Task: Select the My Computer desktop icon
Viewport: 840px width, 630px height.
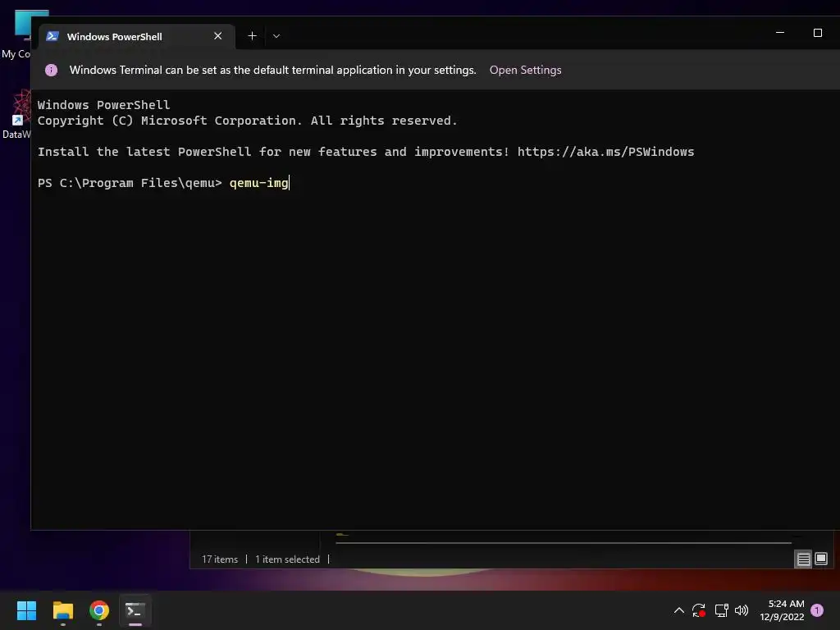Action: 16,34
